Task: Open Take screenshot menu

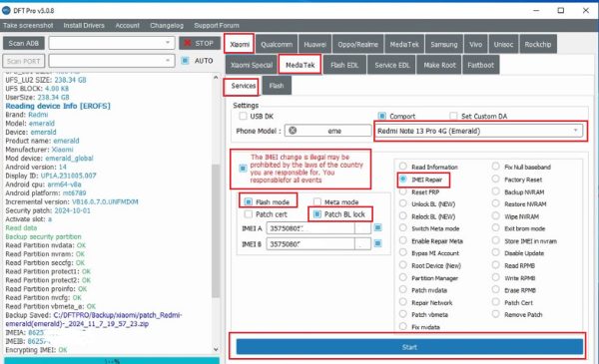Action: [28, 26]
